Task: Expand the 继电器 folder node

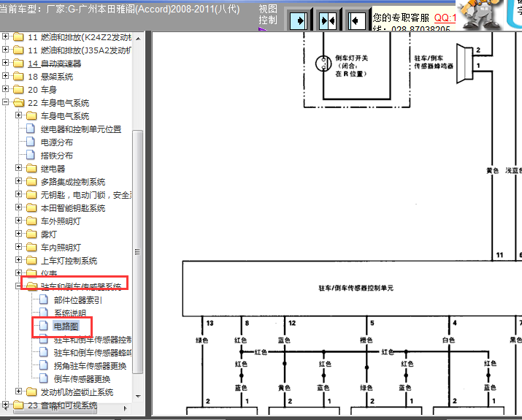Action: (x=19, y=168)
